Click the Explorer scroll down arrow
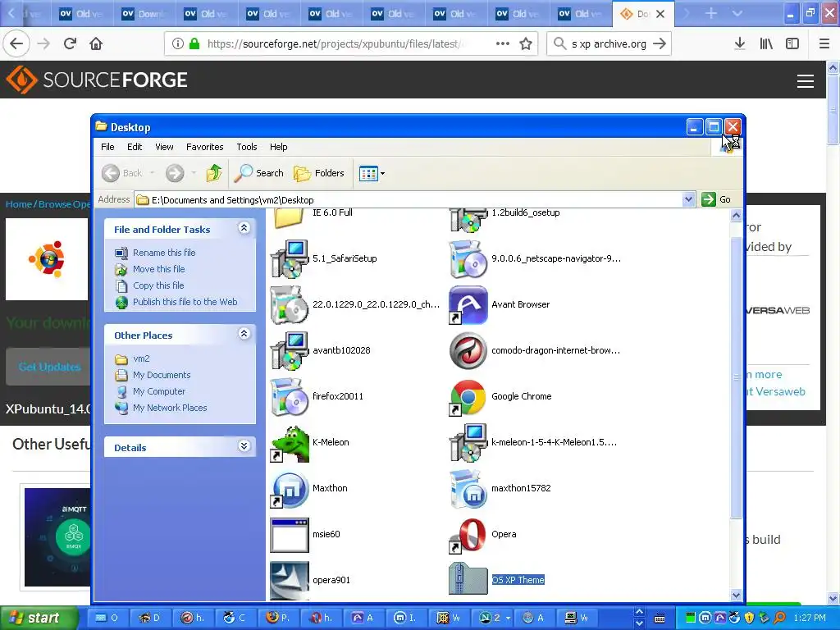Screen dimensions: 840x630 [736, 596]
